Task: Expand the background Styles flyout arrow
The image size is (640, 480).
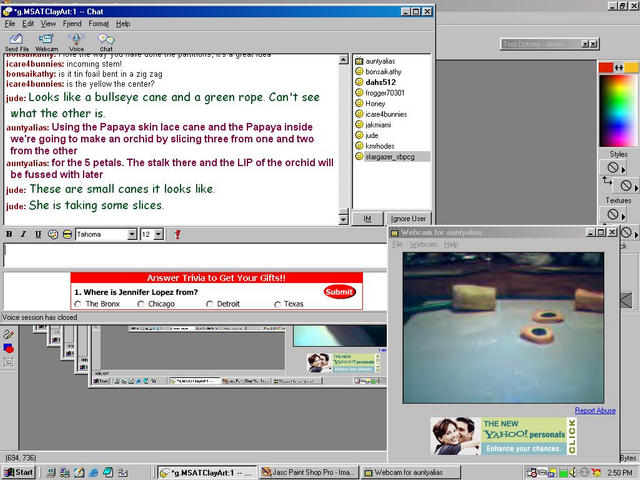Action: pos(636,187)
